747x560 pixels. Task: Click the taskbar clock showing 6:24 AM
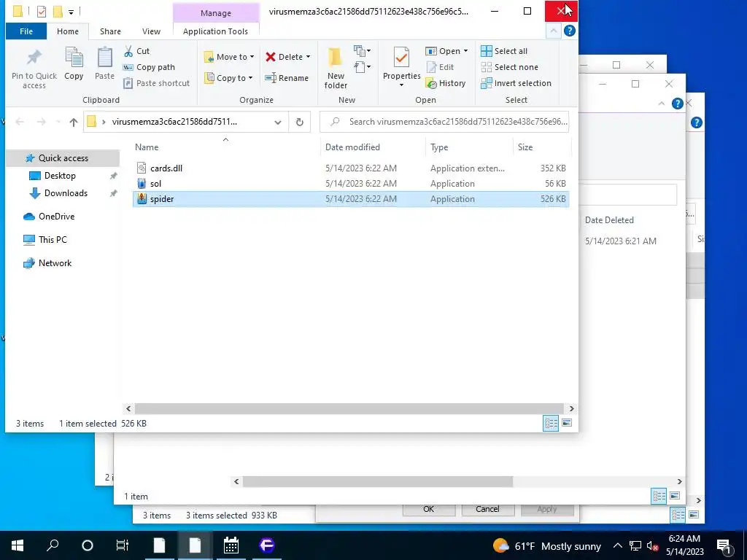(684, 545)
